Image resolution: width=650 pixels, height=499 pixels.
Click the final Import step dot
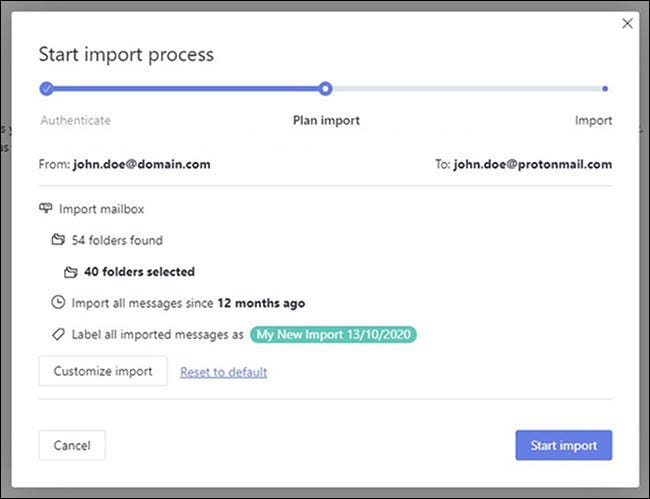pos(605,89)
